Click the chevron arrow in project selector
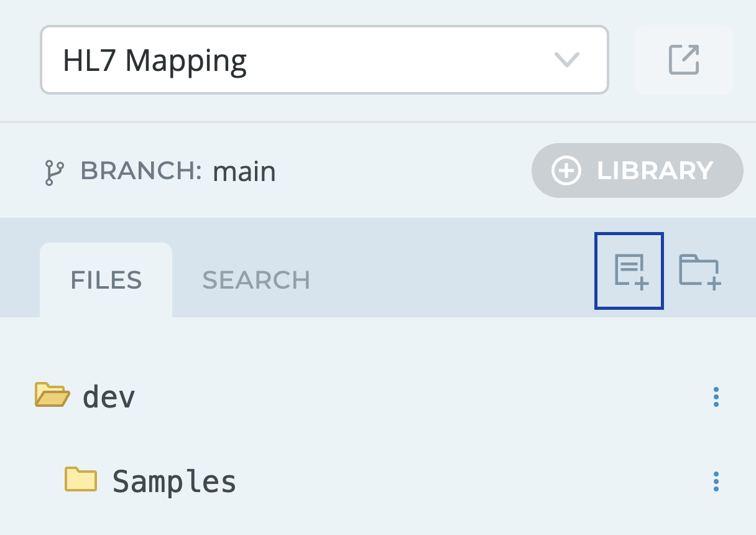This screenshot has width=756, height=535. [x=566, y=60]
